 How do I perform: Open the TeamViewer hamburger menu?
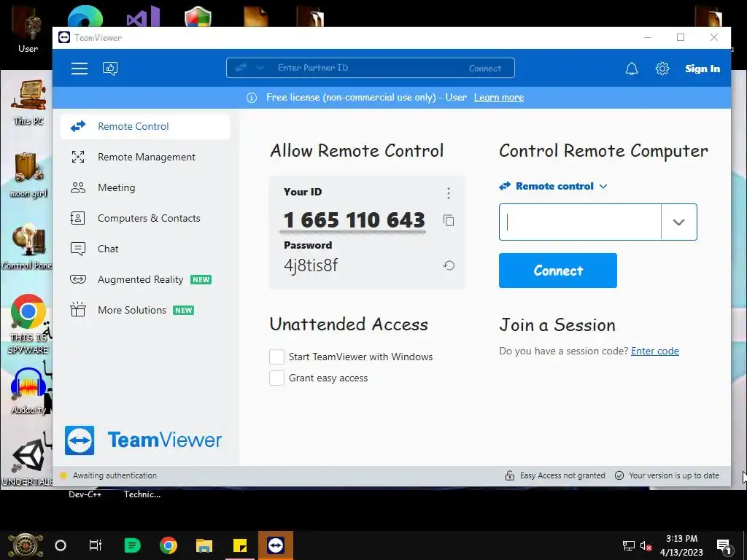point(80,69)
